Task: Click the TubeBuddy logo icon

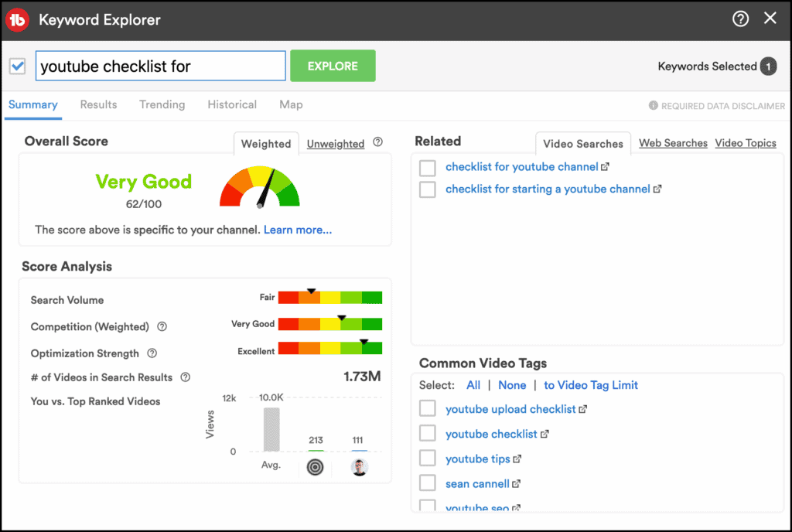Action: point(17,19)
